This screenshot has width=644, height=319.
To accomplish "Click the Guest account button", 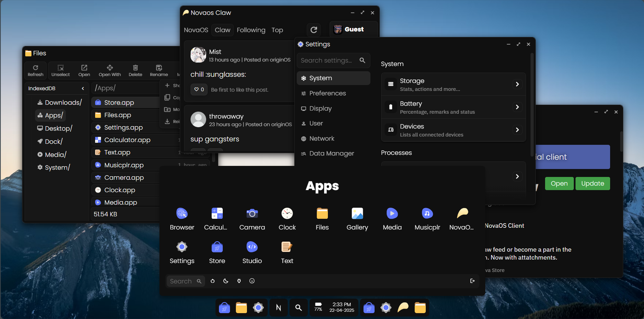I will pyautogui.click(x=353, y=29).
